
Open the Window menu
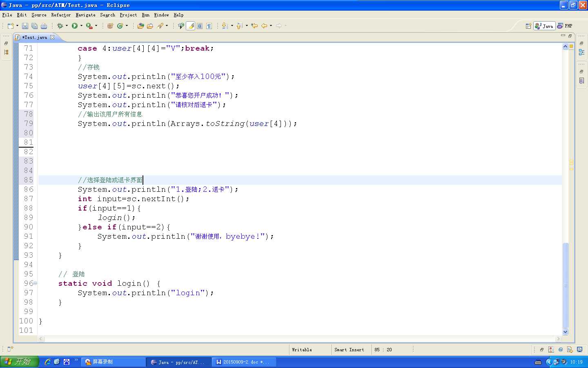coord(161,15)
